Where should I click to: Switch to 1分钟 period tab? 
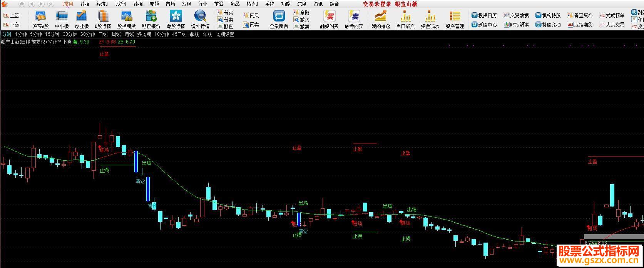(x=21, y=34)
